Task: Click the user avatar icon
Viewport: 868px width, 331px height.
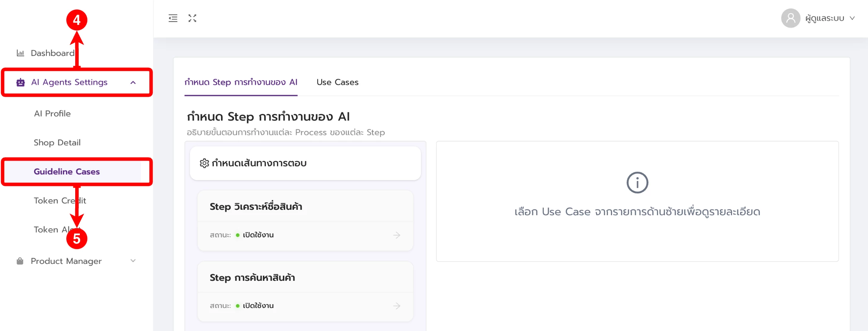Action: [x=790, y=18]
